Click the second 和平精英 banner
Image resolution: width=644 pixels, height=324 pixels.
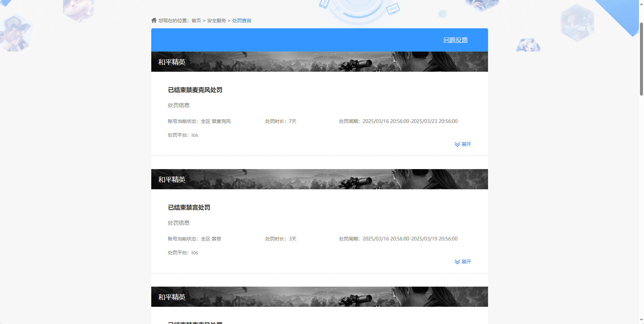coord(319,179)
